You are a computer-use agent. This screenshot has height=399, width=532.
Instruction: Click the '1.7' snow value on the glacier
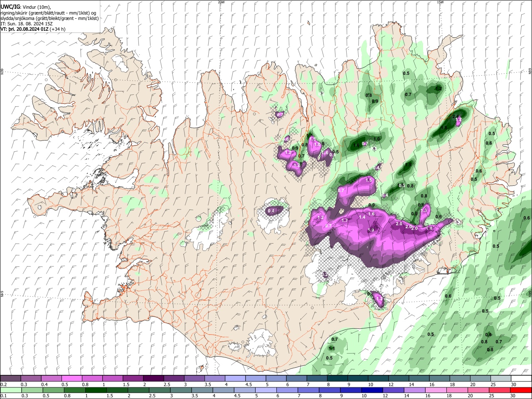tap(345, 220)
